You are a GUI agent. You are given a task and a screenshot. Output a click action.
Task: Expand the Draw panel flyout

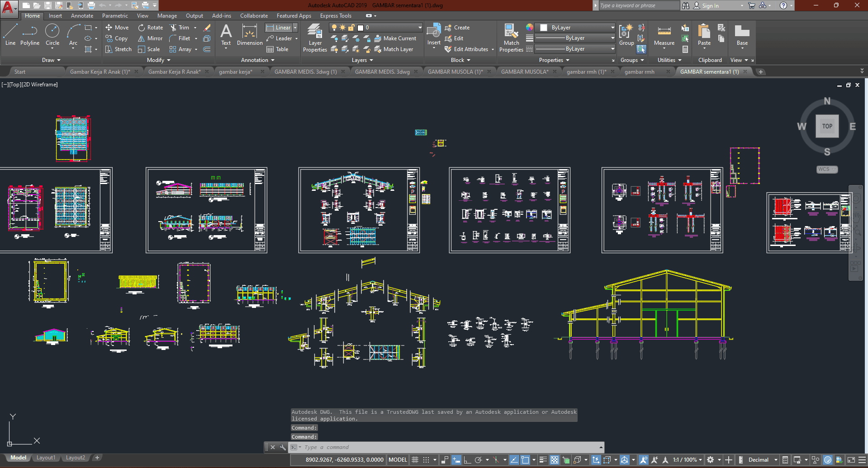(51, 60)
